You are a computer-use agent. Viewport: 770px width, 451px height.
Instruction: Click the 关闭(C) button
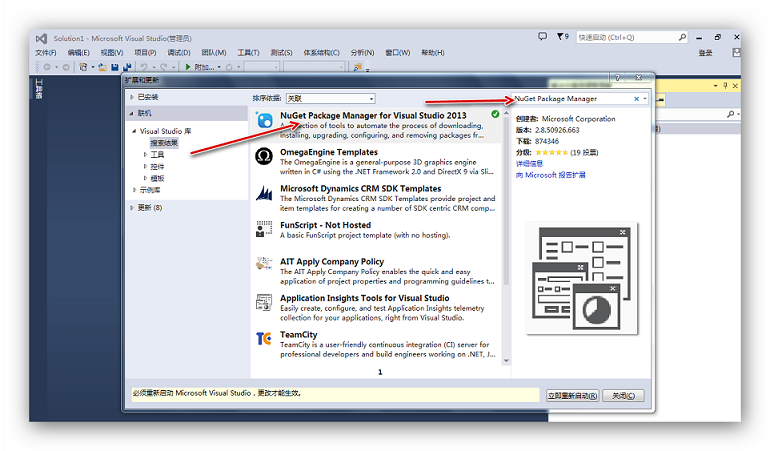(x=623, y=395)
